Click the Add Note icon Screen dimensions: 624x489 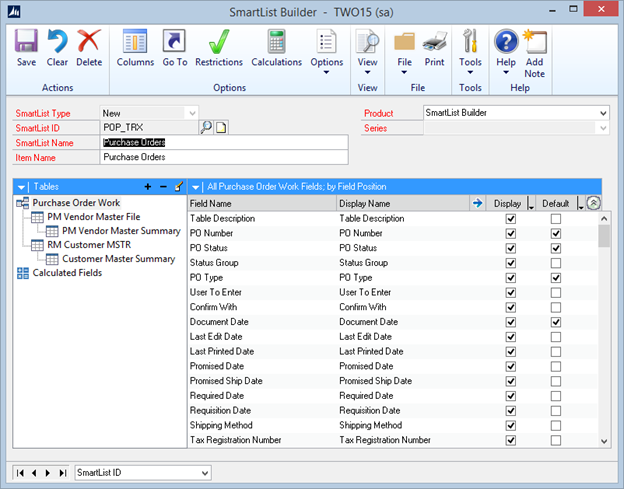(534, 41)
